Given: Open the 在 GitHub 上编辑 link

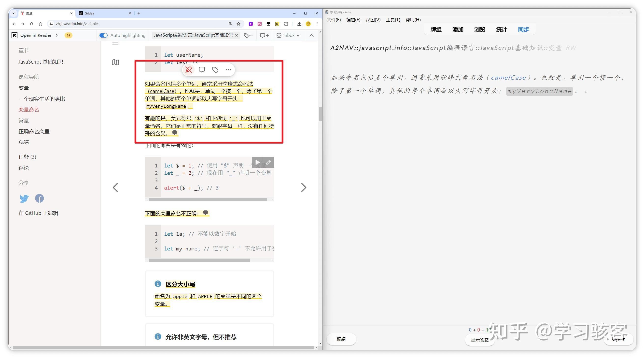Looking at the screenshot, I should click(38, 213).
